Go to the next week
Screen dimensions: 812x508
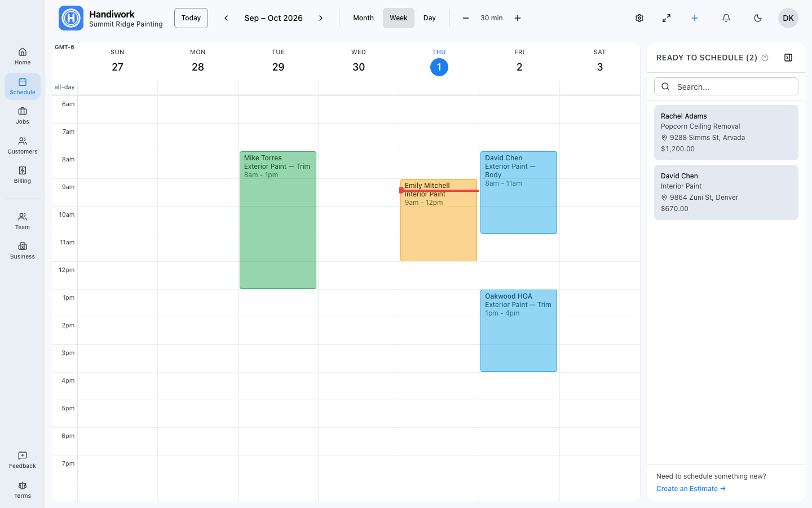coord(321,18)
